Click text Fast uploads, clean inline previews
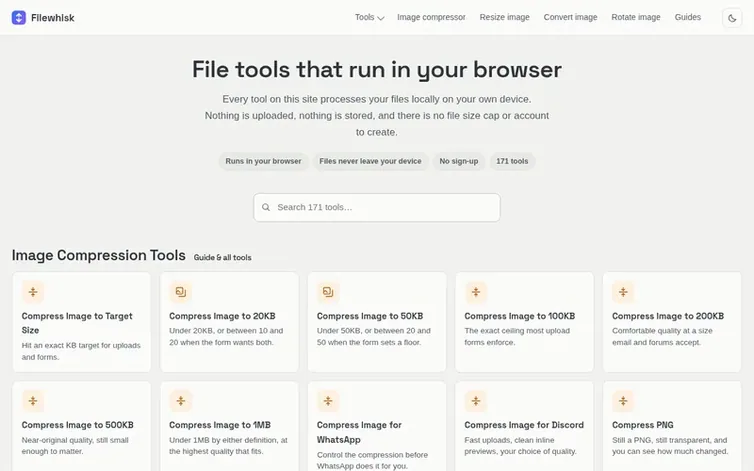The image size is (754, 471). point(520,446)
